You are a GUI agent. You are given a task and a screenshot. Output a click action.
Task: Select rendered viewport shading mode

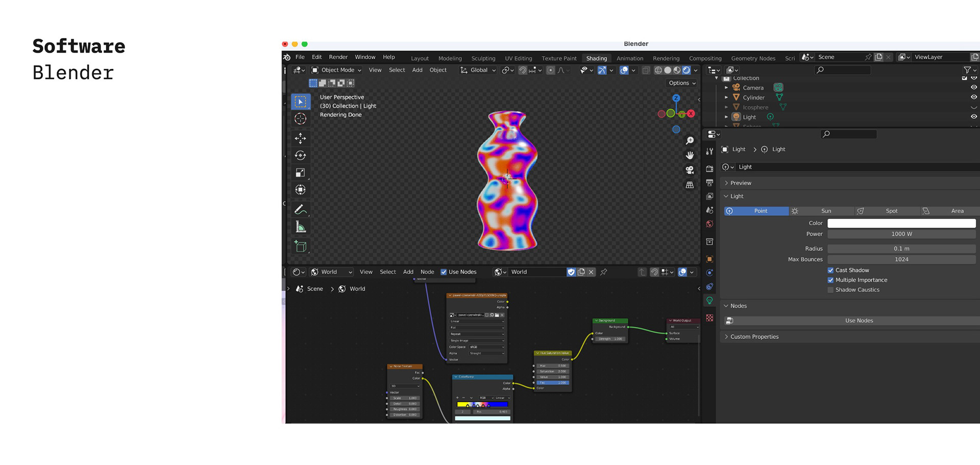pos(687,70)
